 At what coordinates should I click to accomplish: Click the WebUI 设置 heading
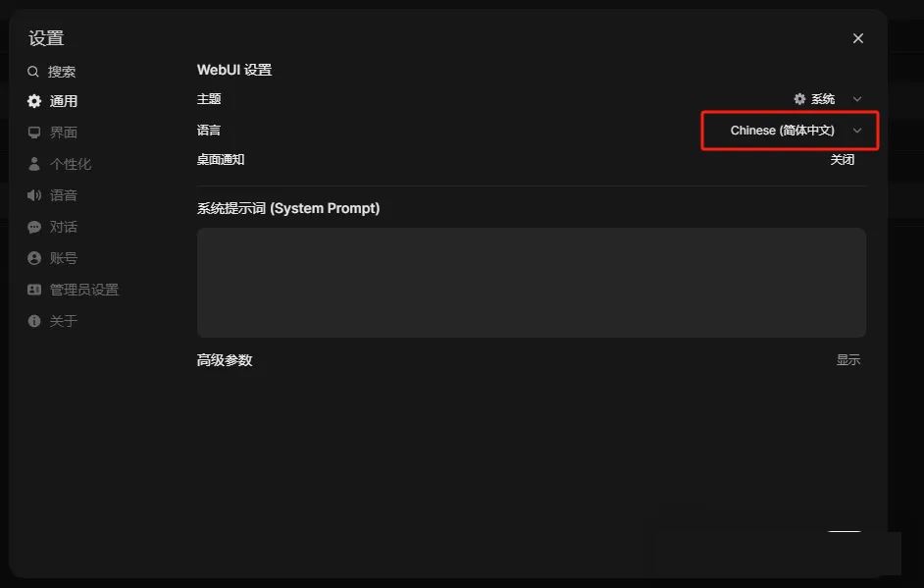click(234, 70)
